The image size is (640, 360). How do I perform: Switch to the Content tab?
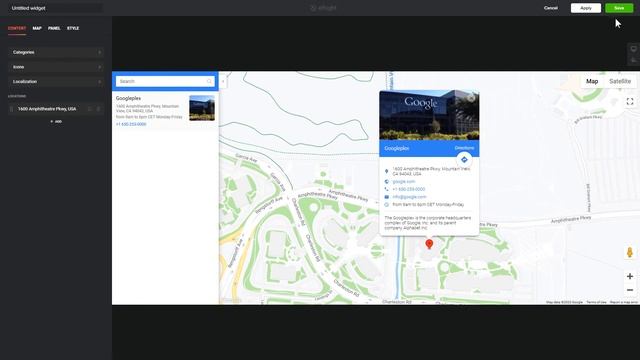tap(17, 28)
